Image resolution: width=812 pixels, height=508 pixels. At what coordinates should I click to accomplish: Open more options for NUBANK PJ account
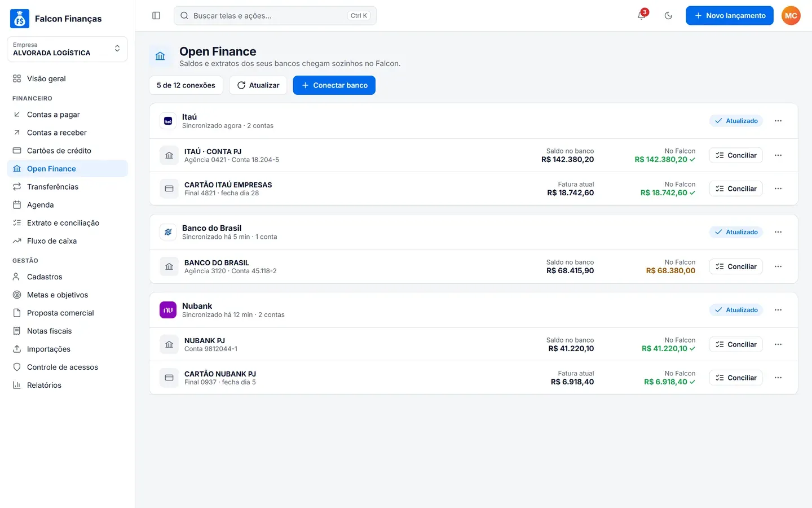click(778, 344)
